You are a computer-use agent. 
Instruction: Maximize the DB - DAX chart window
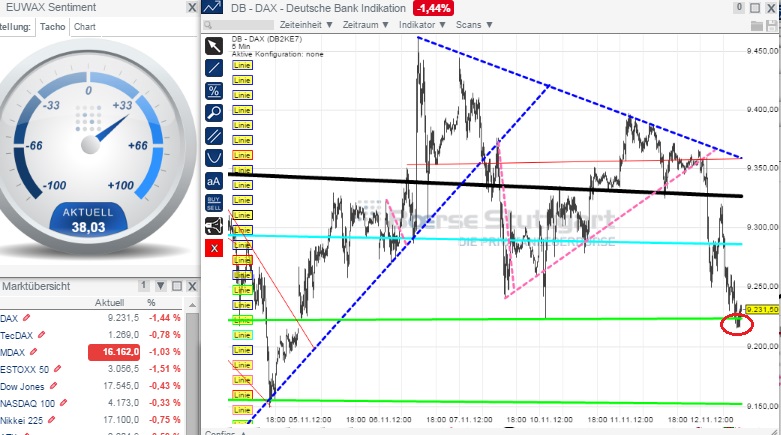click(x=756, y=8)
